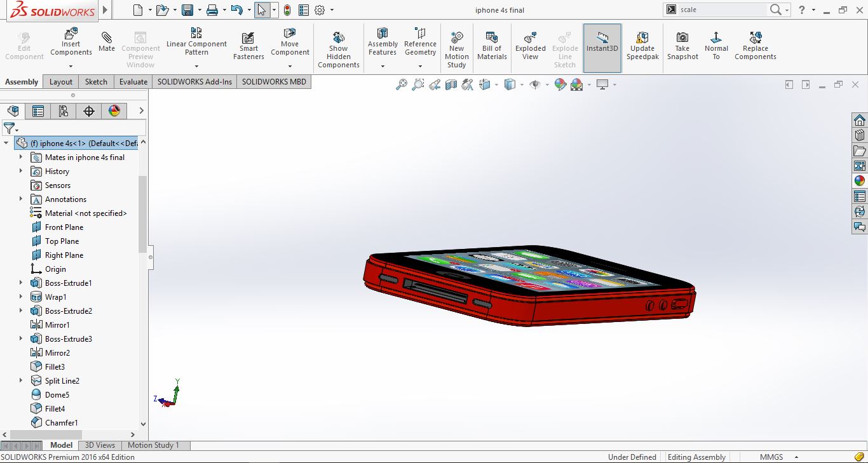Image resolution: width=868 pixels, height=463 pixels.
Task: Open SOLIDWORKS MBD tab
Action: pos(274,81)
